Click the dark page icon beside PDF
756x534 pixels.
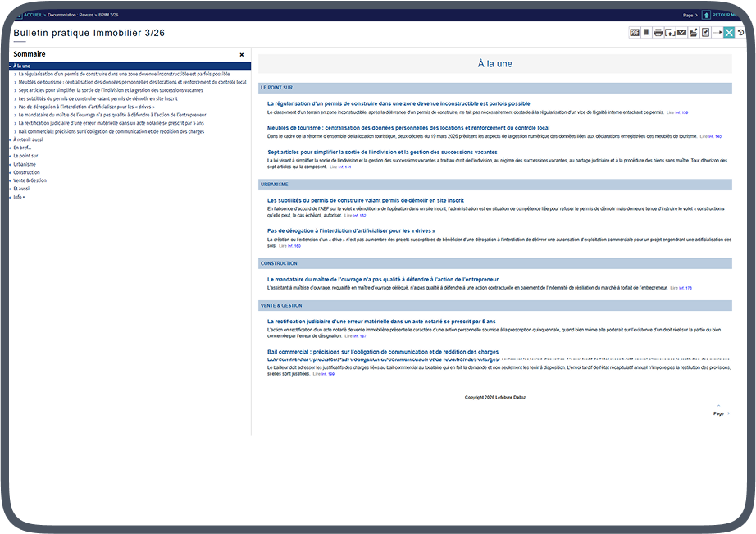click(646, 32)
